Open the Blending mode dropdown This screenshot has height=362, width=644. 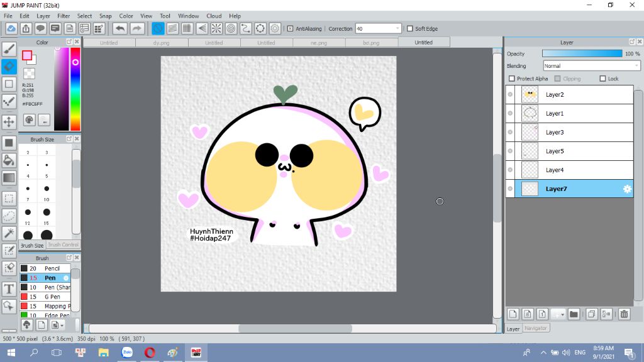(x=591, y=66)
